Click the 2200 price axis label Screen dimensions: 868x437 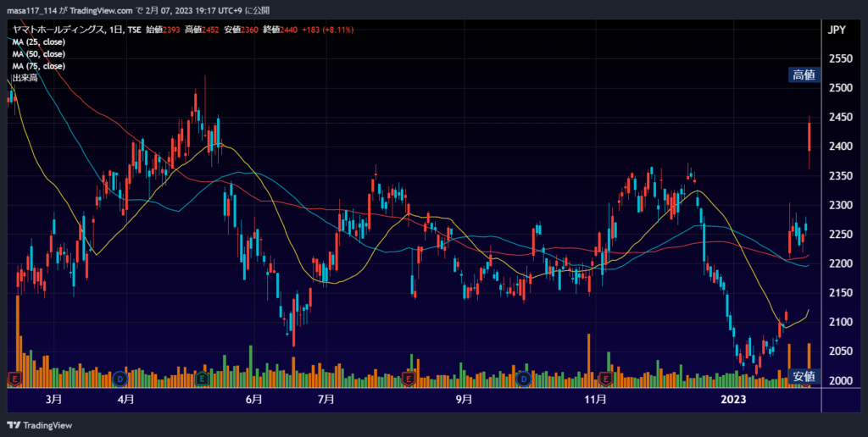point(841,264)
